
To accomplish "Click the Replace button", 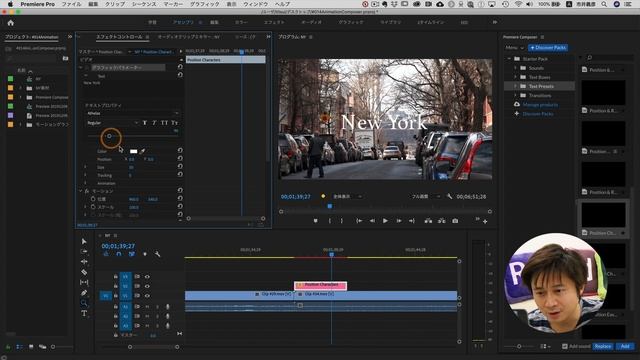I will [602, 346].
